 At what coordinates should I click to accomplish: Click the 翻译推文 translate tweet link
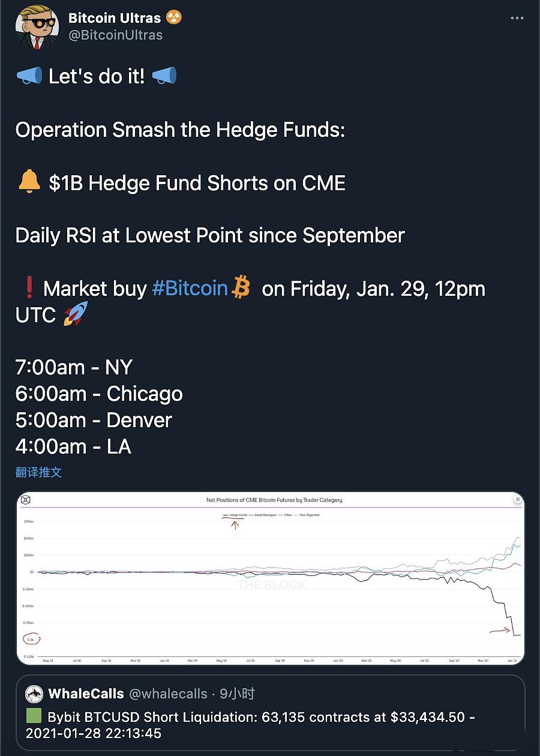click(x=38, y=472)
